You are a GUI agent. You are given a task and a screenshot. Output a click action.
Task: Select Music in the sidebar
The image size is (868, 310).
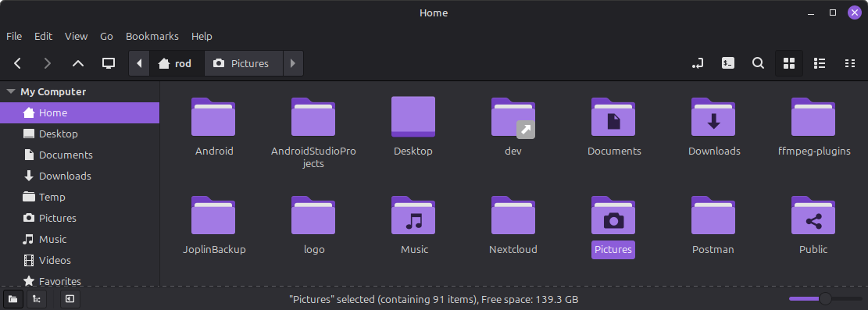pyautogui.click(x=80, y=239)
